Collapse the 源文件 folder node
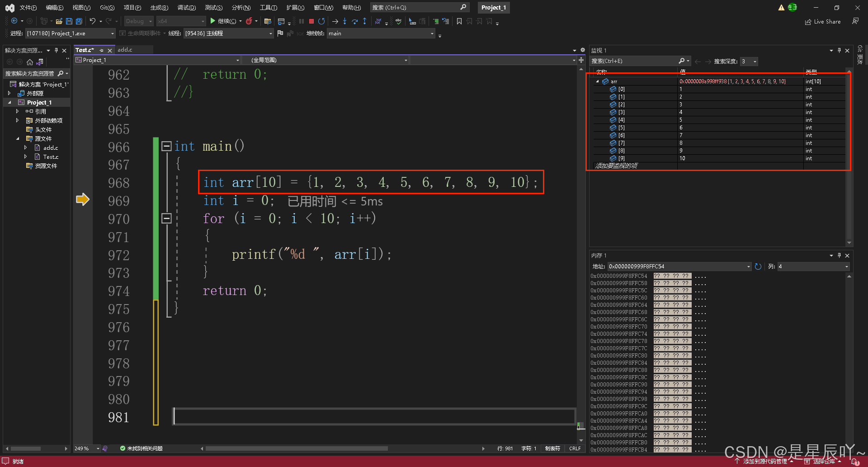Image resolution: width=868 pixels, height=467 pixels. [x=18, y=138]
